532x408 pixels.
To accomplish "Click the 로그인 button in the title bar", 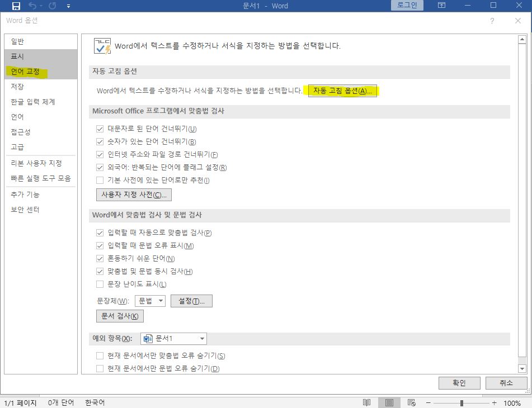I will pyautogui.click(x=407, y=5).
